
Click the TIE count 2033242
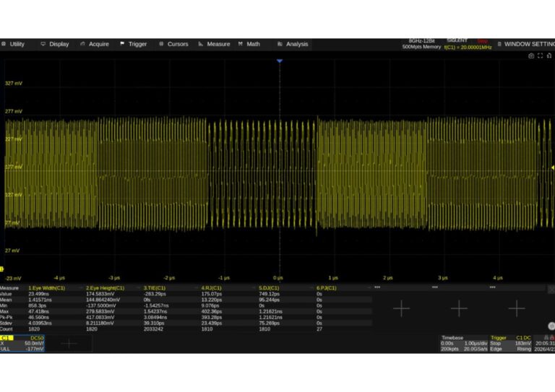click(x=154, y=329)
